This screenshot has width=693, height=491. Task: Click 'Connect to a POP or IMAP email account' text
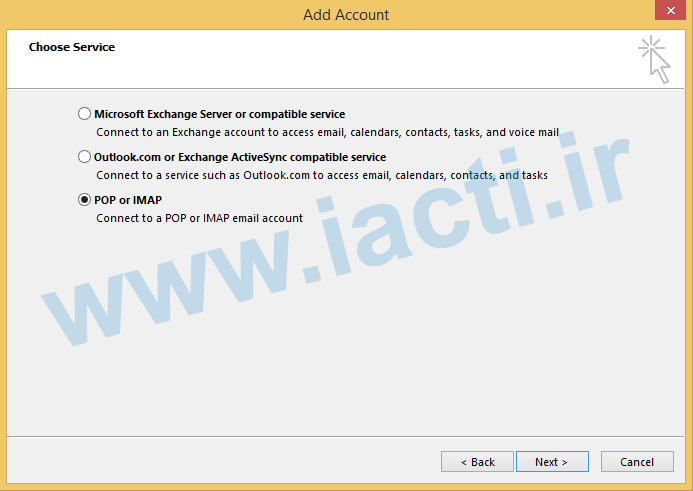click(200, 218)
